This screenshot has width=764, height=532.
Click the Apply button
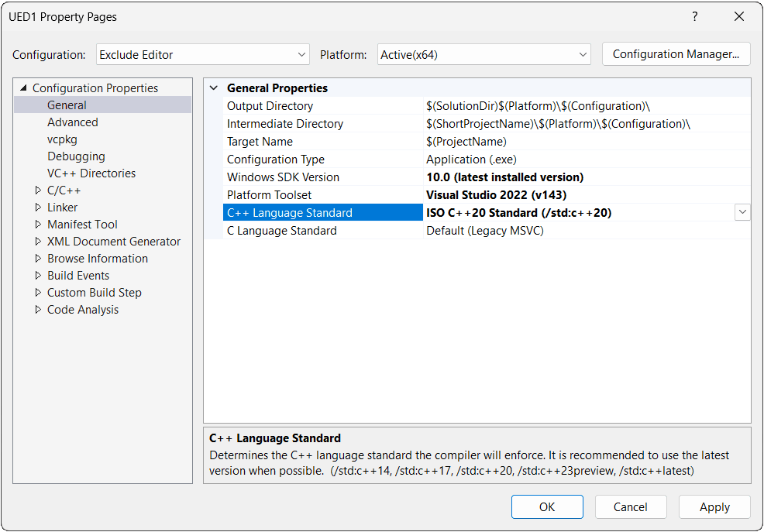[714, 507]
